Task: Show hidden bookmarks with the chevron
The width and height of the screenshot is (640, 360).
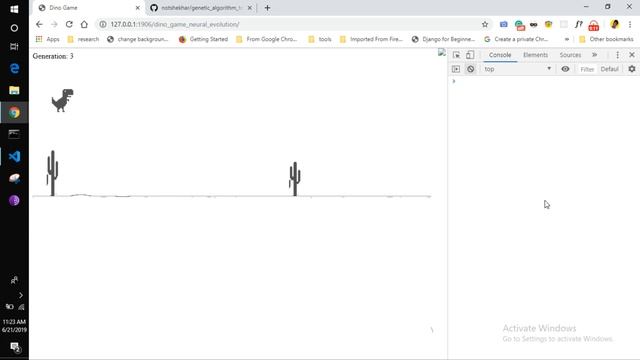Action: (567, 39)
